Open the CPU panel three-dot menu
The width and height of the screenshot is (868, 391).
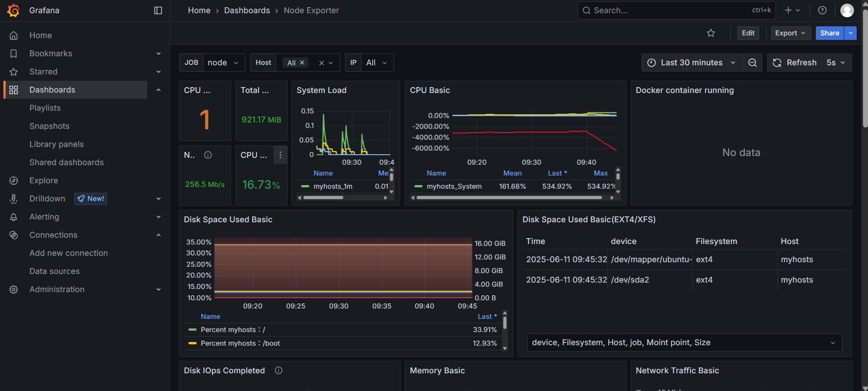click(280, 155)
